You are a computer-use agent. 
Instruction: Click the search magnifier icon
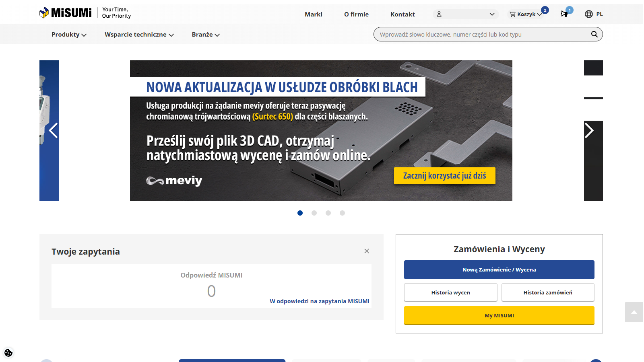[594, 34]
